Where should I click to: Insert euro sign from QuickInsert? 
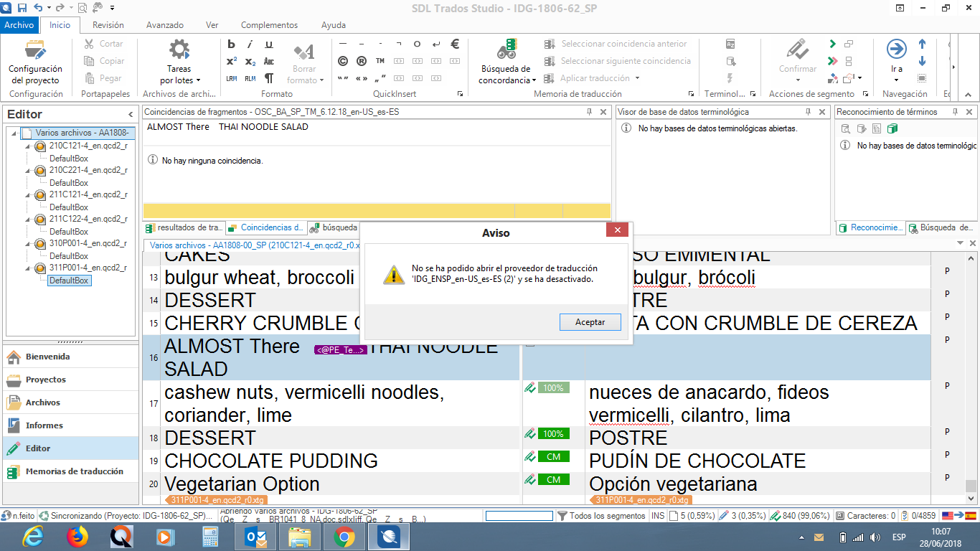tap(454, 44)
